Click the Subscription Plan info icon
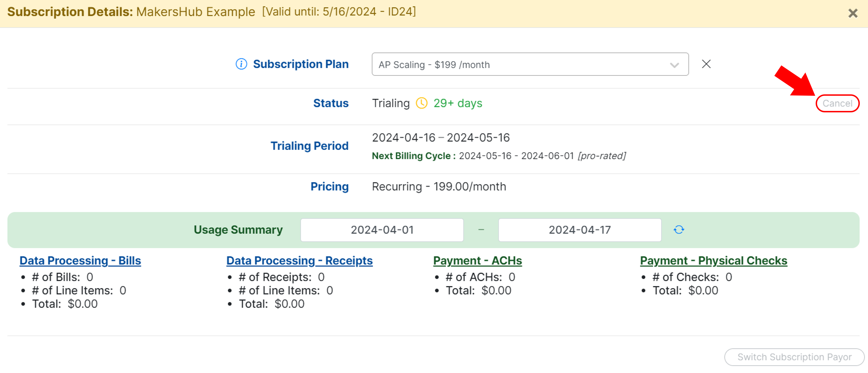This screenshot has width=868, height=373. 241,64
